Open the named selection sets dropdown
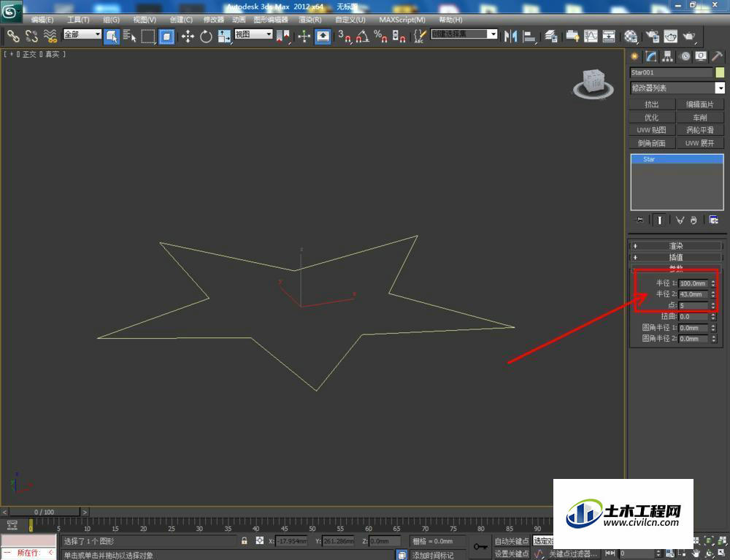730x560 pixels. (x=464, y=34)
